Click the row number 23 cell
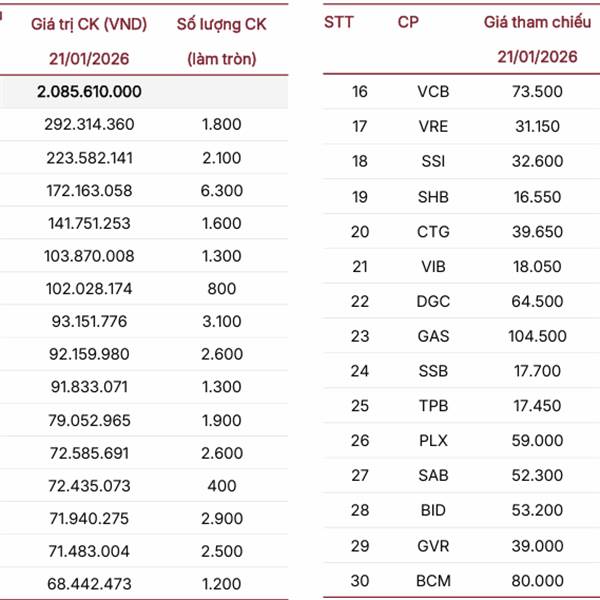600x600 pixels. (360, 337)
